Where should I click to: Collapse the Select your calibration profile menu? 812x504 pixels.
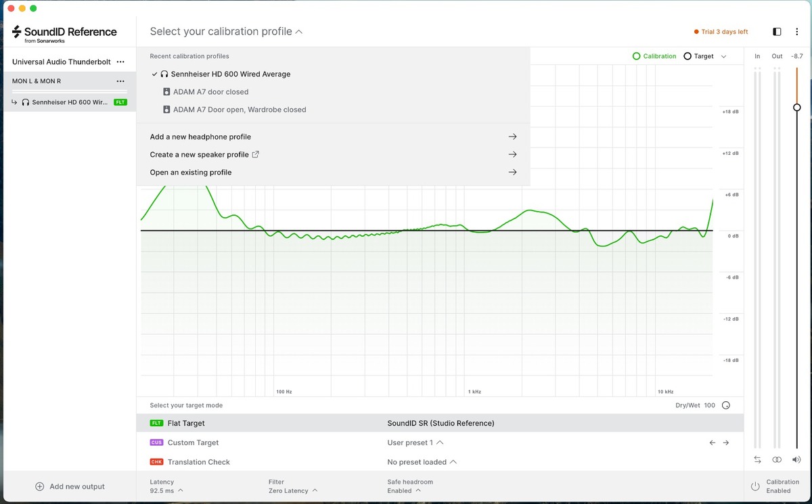226,32
